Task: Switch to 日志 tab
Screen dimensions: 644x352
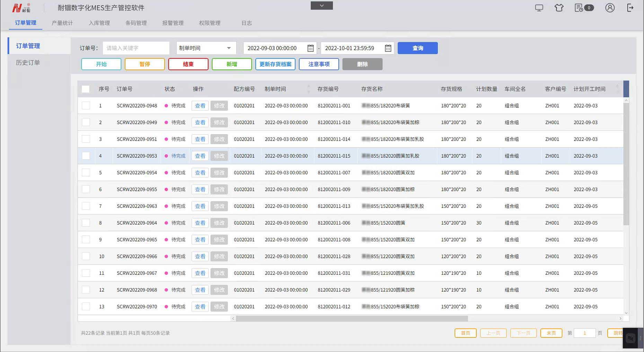Action: pyautogui.click(x=247, y=23)
